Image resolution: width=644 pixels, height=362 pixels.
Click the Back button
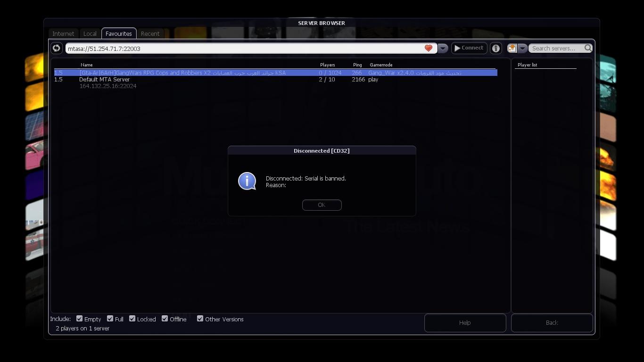pyautogui.click(x=552, y=323)
